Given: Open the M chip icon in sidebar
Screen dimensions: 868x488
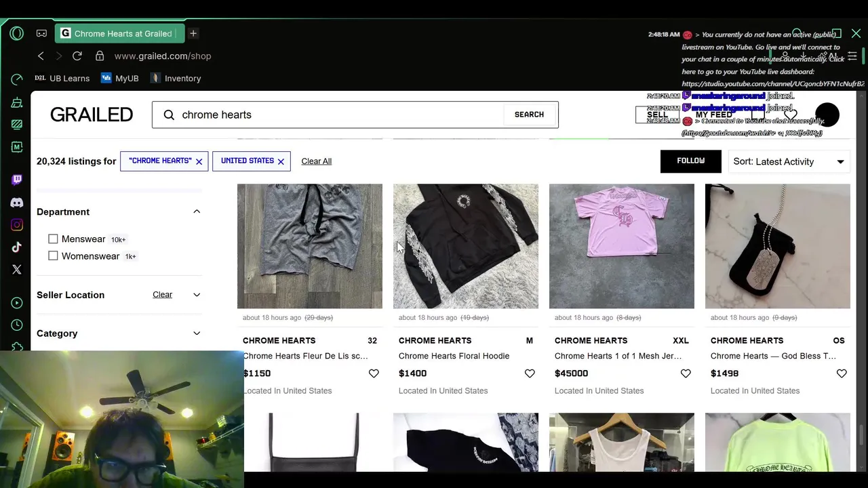Looking at the screenshot, I should [x=17, y=147].
